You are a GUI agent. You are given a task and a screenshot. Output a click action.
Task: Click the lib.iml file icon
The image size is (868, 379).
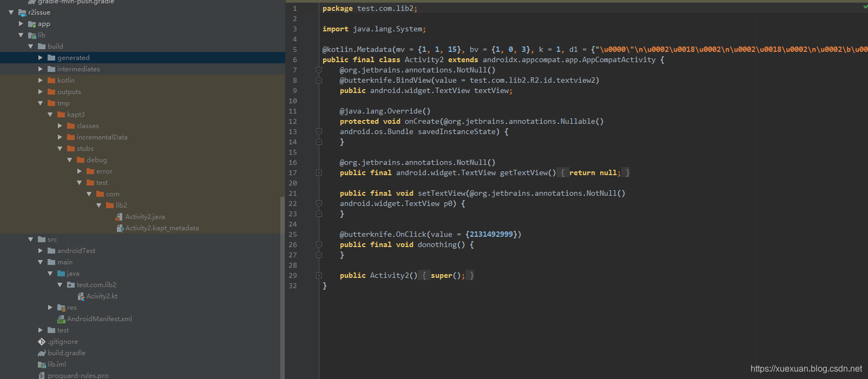click(x=42, y=364)
